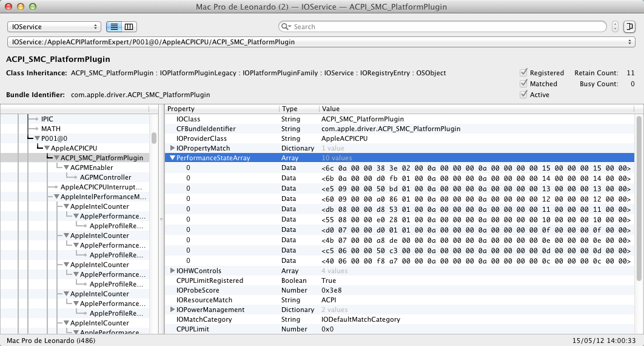Click the timestamp in the status bar
Viewport: 644px width, 346px height.
pyautogui.click(x=604, y=341)
